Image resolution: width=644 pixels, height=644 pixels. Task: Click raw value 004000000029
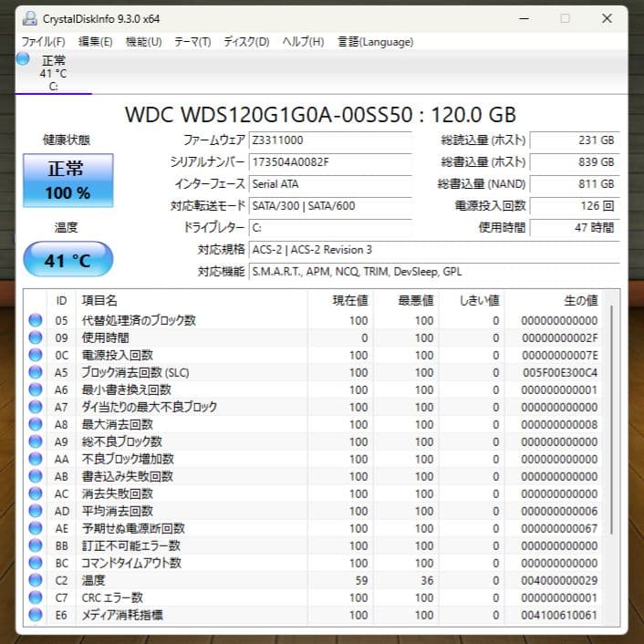click(560, 580)
